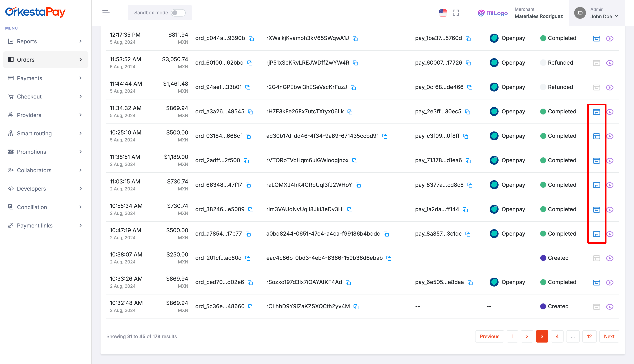View details of order ord_94aef...33b01
The height and width of the screenshot is (364, 634).
[610, 88]
